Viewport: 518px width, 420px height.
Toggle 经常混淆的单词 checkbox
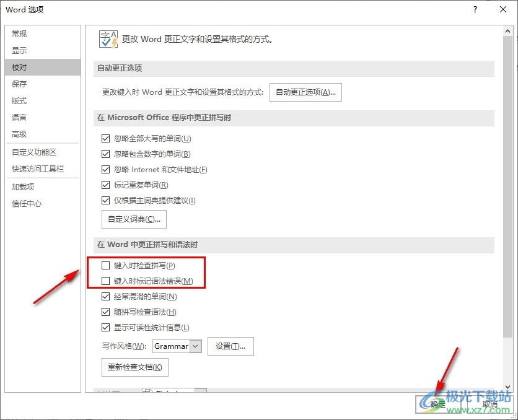tap(106, 297)
